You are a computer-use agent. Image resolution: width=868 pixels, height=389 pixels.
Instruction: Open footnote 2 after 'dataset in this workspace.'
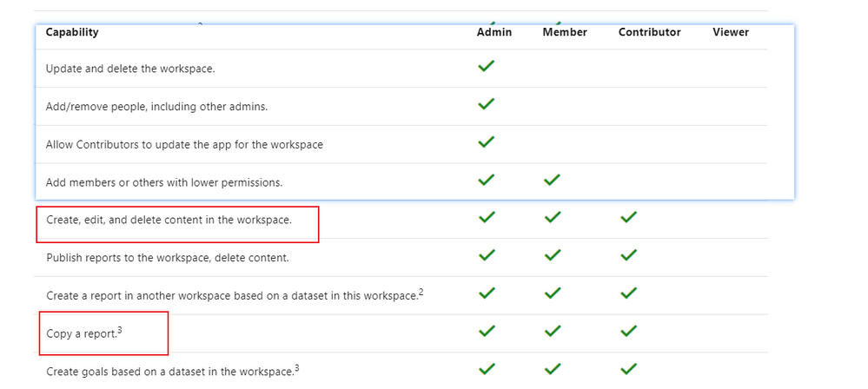(x=421, y=292)
